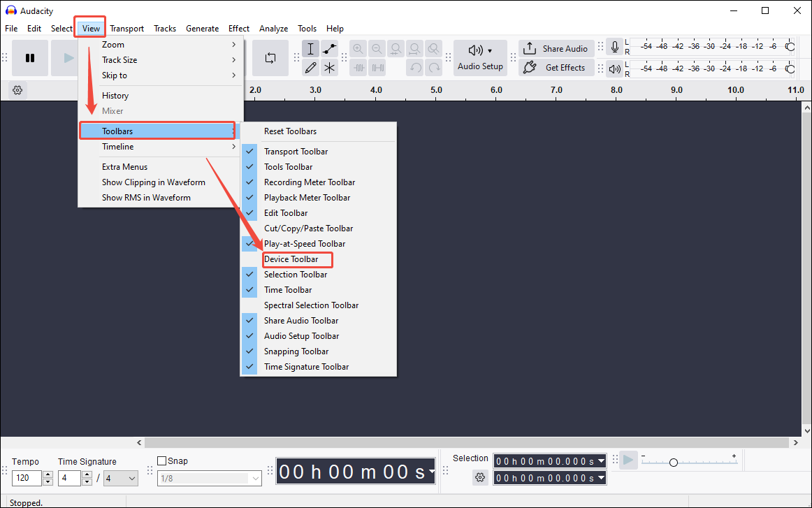812x508 pixels.
Task: Click the Zoom Out magnifier
Action: click(377, 49)
